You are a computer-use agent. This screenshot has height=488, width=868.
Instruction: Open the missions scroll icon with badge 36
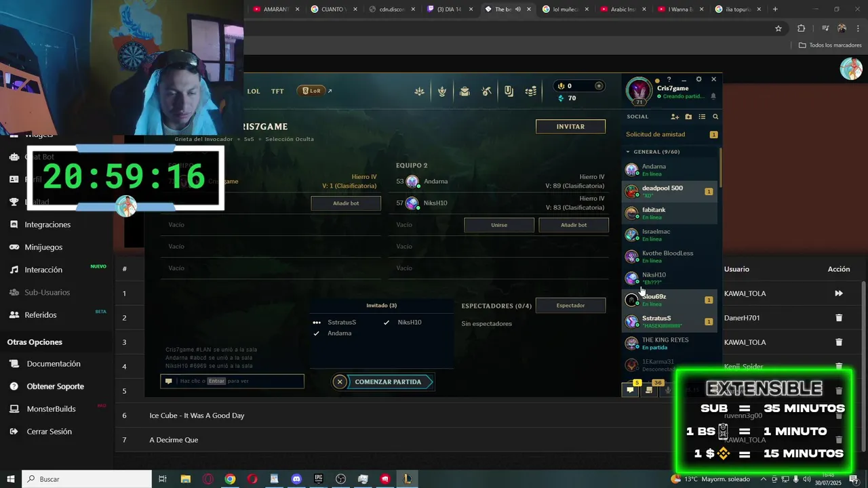coord(650,390)
